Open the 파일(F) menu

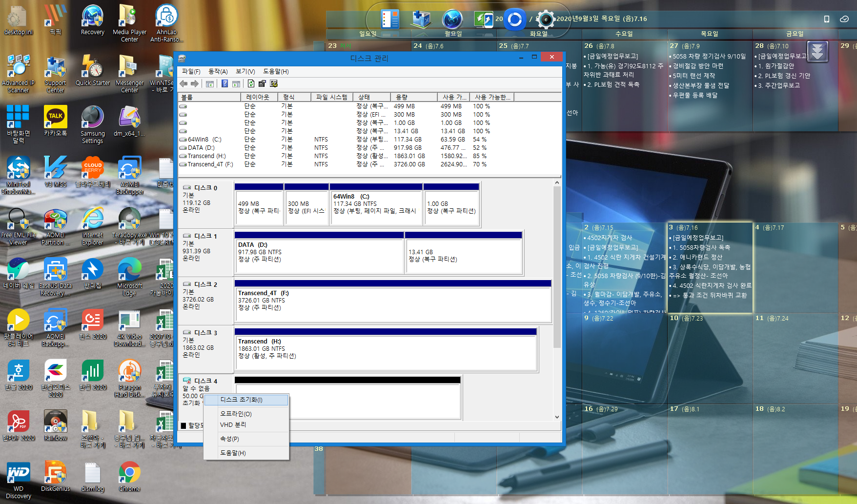click(191, 71)
